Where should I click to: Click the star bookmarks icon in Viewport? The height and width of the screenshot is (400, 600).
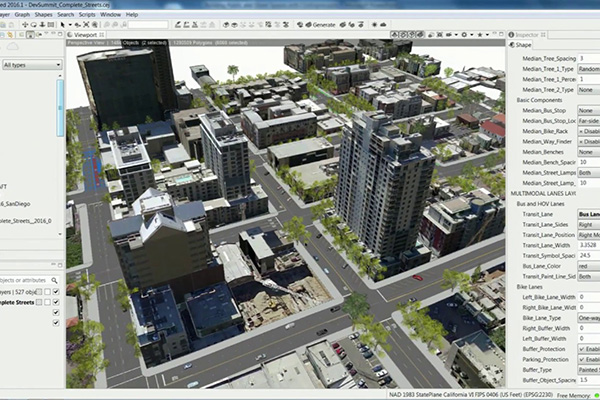coord(479,35)
